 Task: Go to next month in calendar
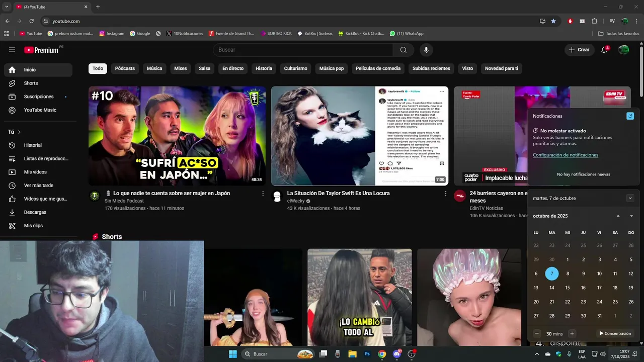[x=631, y=216]
